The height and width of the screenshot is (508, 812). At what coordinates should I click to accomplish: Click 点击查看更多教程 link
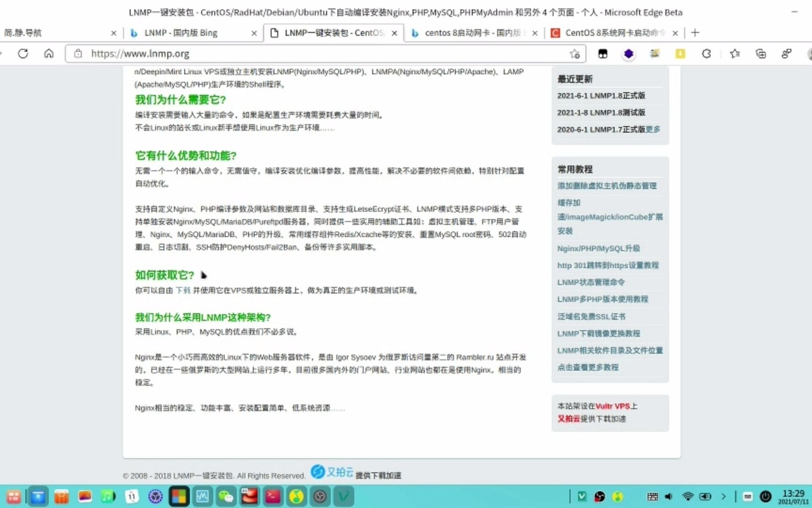coord(588,367)
